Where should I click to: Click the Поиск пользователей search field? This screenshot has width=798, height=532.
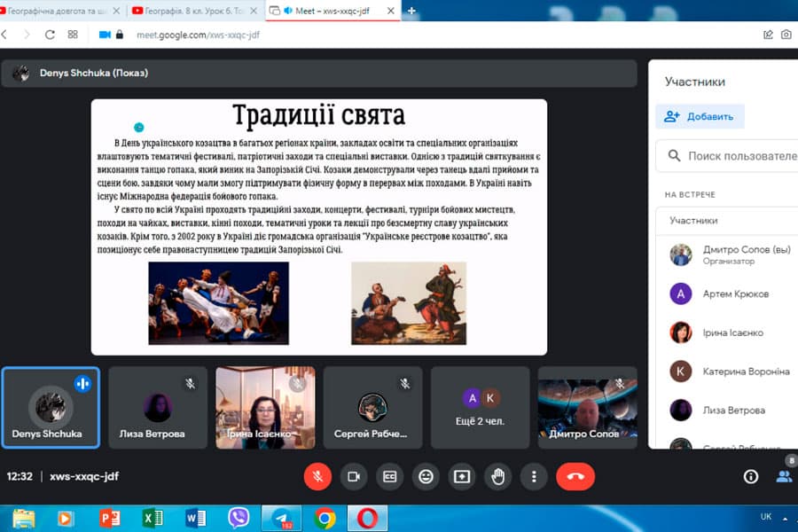pos(736,156)
